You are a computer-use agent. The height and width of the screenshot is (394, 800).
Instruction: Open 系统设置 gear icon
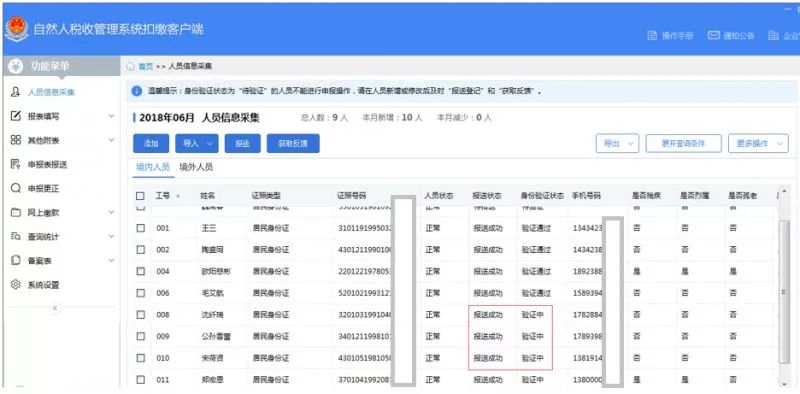click(16, 284)
